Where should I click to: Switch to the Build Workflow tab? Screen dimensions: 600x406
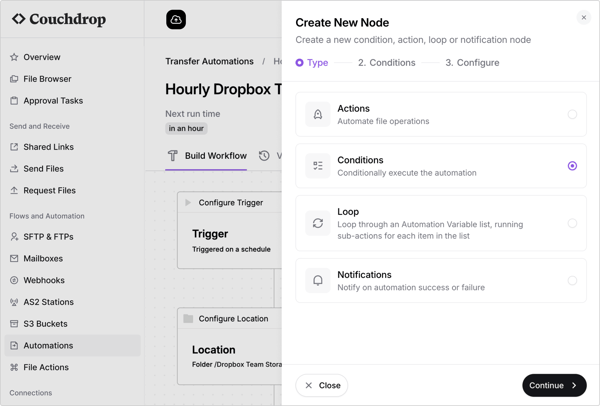206,156
